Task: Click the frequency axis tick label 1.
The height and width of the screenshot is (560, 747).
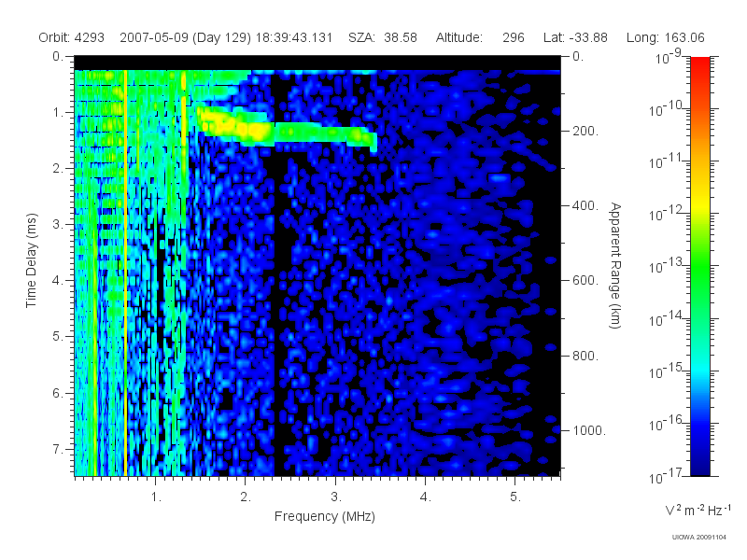Action: 156,497
